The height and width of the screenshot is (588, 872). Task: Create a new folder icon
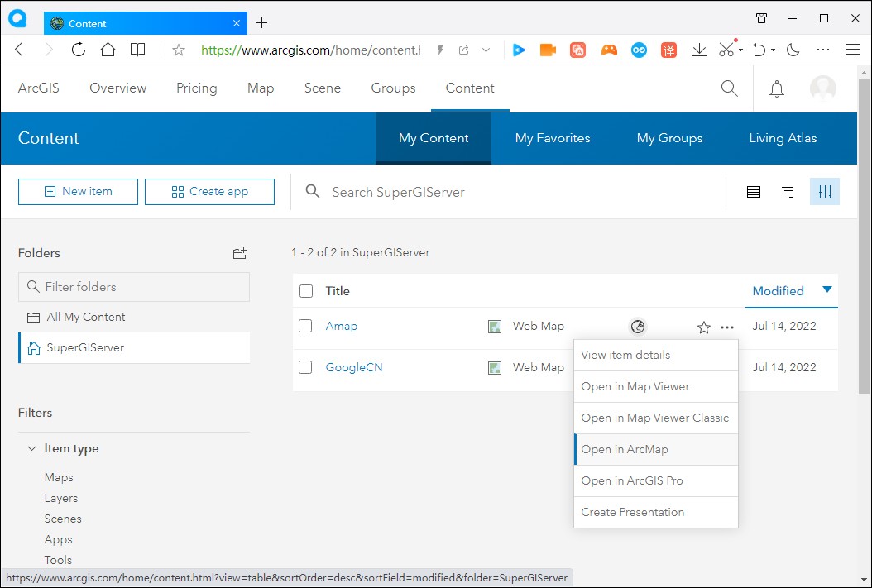(x=239, y=253)
